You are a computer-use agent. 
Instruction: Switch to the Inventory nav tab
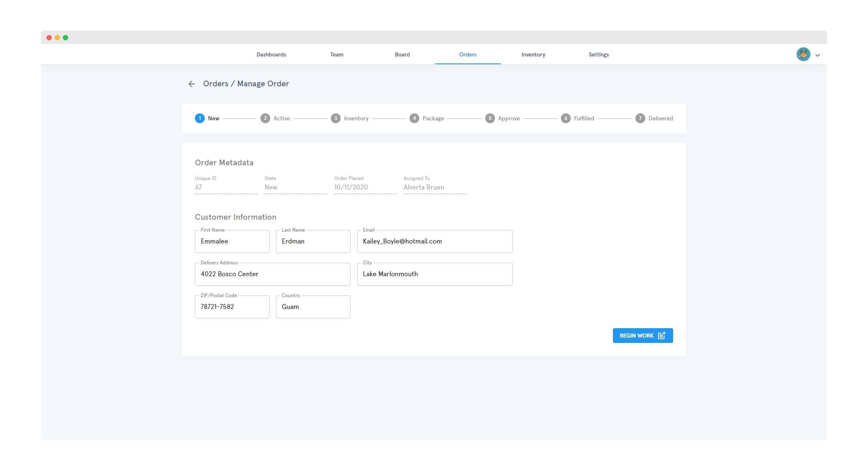tap(533, 54)
